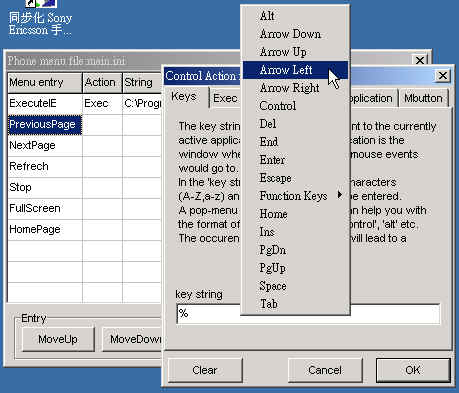Close the Phone menu file window

pyautogui.click(x=420, y=60)
